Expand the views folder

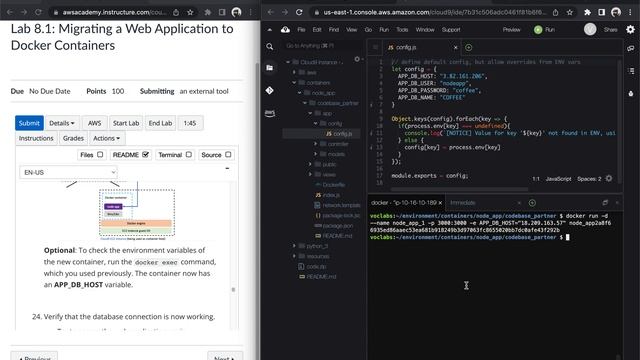click(x=310, y=174)
